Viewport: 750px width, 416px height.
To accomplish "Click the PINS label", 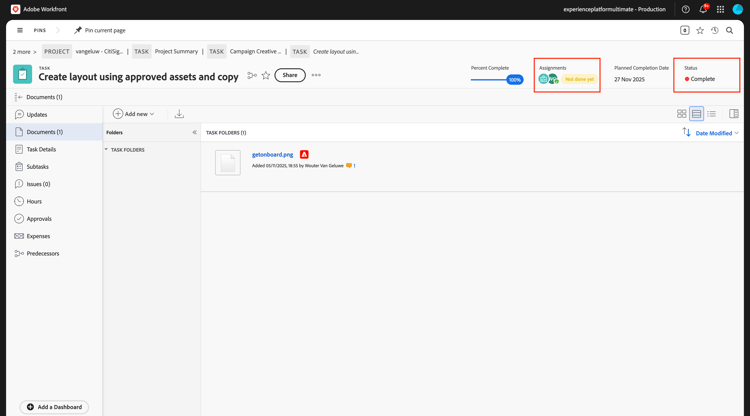I will (40, 30).
